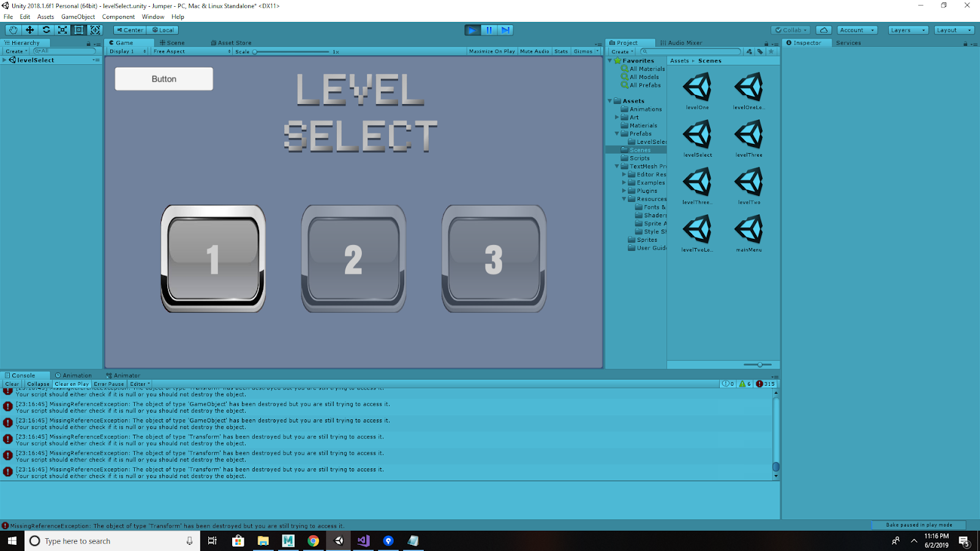980x551 pixels.
Task: Switch to the Services tab
Action: 848,43
